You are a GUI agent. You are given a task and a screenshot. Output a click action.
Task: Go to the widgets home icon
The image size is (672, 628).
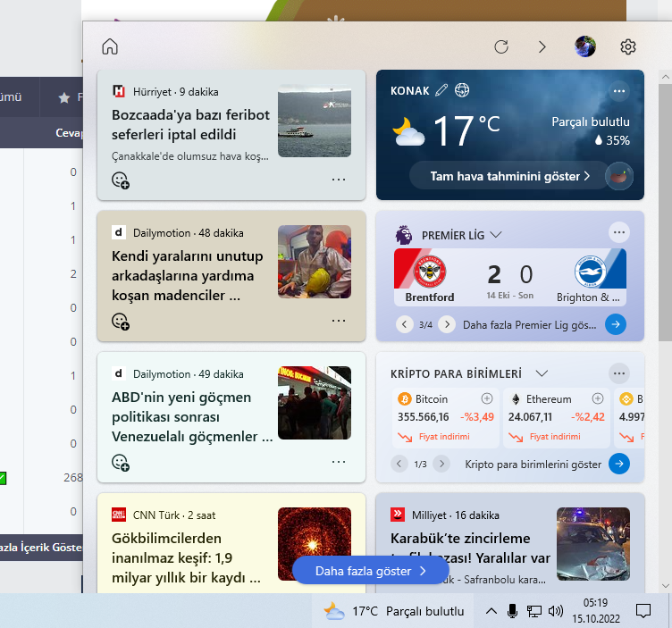pyautogui.click(x=110, y=46)
